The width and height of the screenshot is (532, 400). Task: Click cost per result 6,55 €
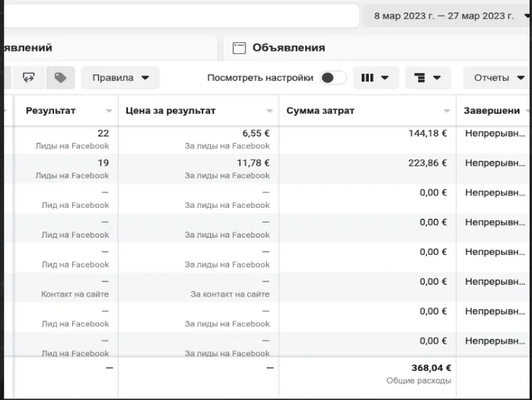(256, 133)
